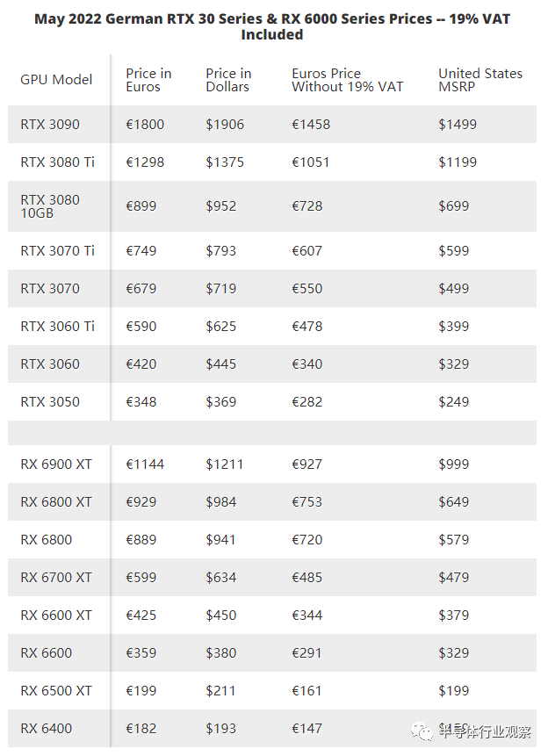Viewport: 548px width, 756px height.
Task: Select the RX 6900 XT model cell
Action: (x=56, y=464)
